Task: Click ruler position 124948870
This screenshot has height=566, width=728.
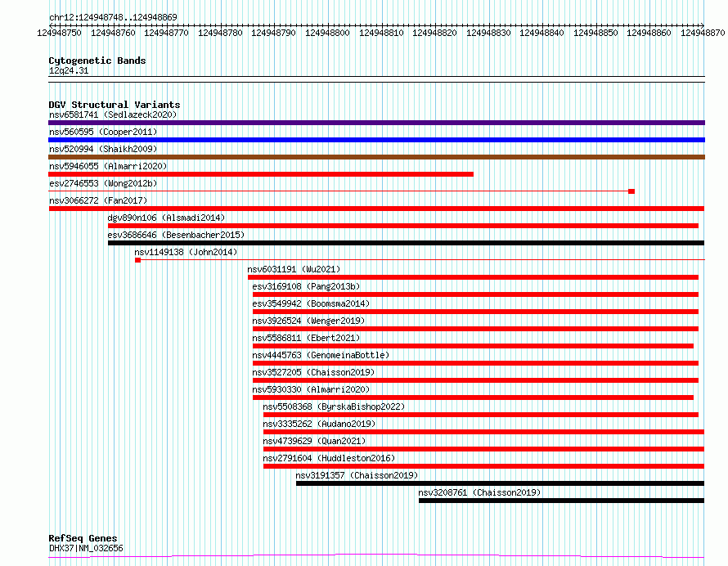Action: click(x=703, y=33)
